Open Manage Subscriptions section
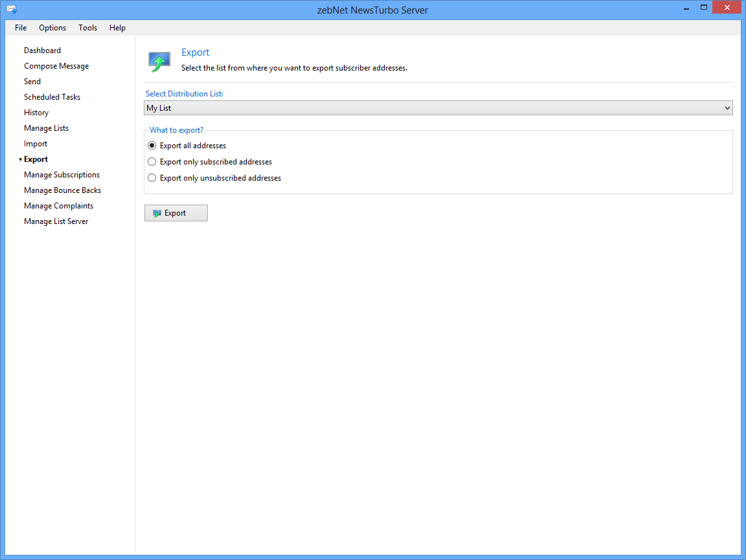Image resolution: width=746 pixels, height=560 pixels. 62,175
